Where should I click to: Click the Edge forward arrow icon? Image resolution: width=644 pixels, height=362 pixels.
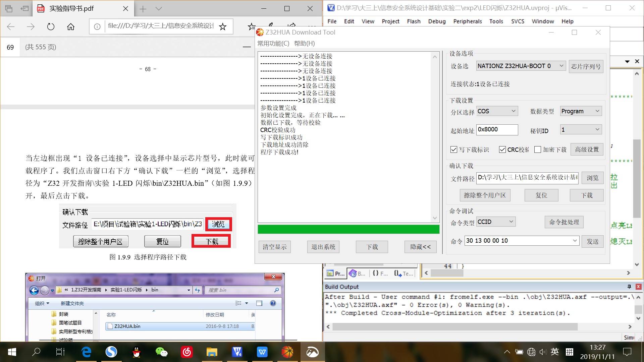coord(31,26)
